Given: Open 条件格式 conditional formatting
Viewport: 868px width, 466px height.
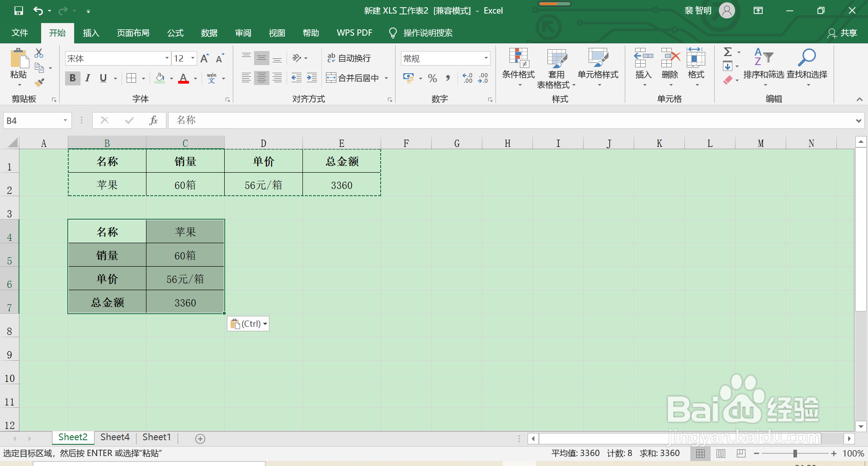Looking at the screenshot, I should [519, 68].
